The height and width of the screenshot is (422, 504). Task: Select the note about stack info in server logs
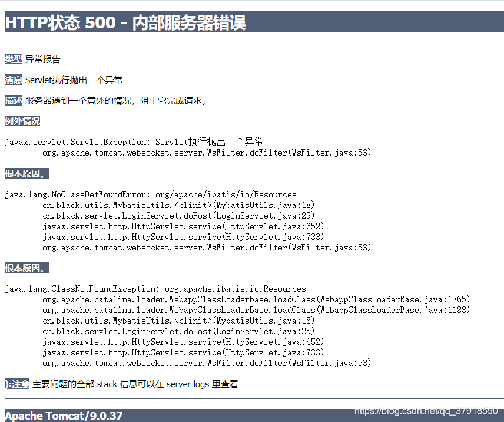tap(135, 384)
